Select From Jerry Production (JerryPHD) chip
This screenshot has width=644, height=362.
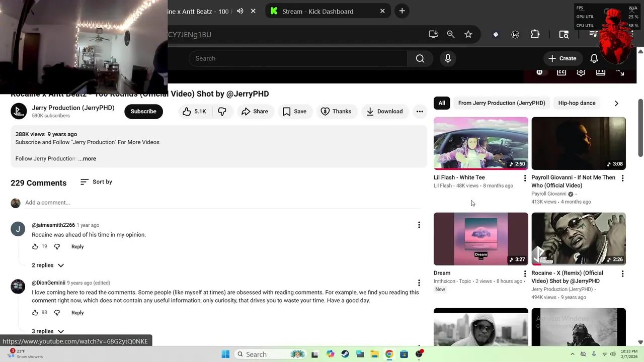502,103
